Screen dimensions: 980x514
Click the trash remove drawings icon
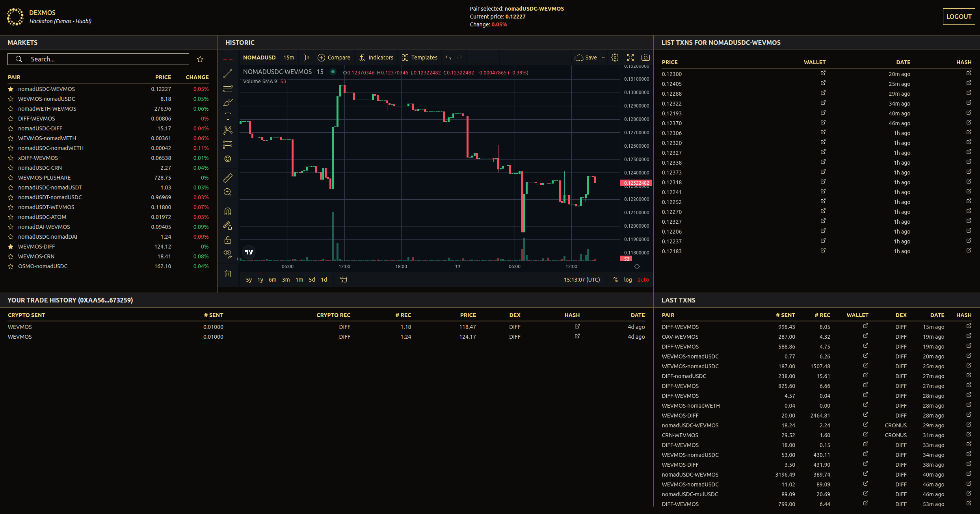point(228,273)
